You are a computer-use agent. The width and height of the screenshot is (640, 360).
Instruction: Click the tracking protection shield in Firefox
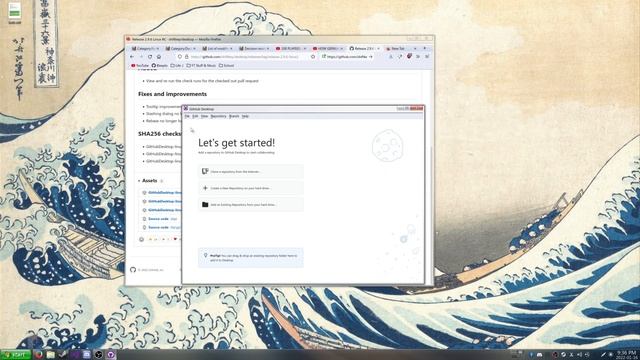(180, 57)
